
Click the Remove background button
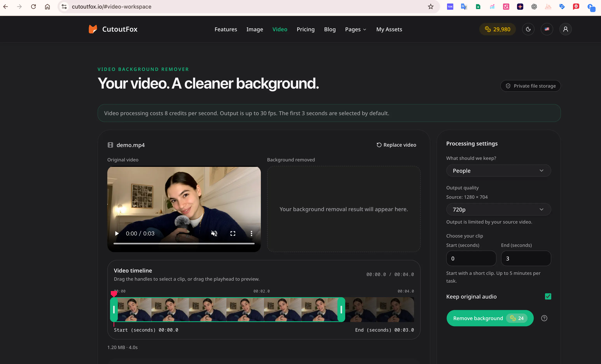(x=490, y=318)
